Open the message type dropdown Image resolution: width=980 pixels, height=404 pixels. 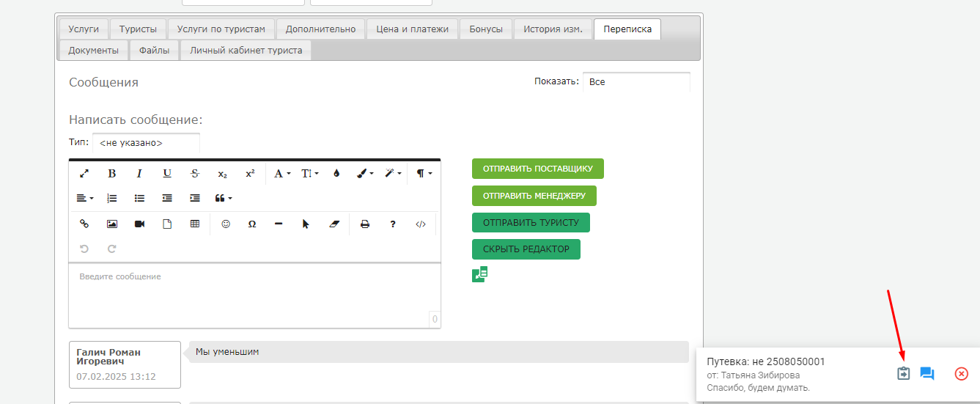[x=146, y=143]
